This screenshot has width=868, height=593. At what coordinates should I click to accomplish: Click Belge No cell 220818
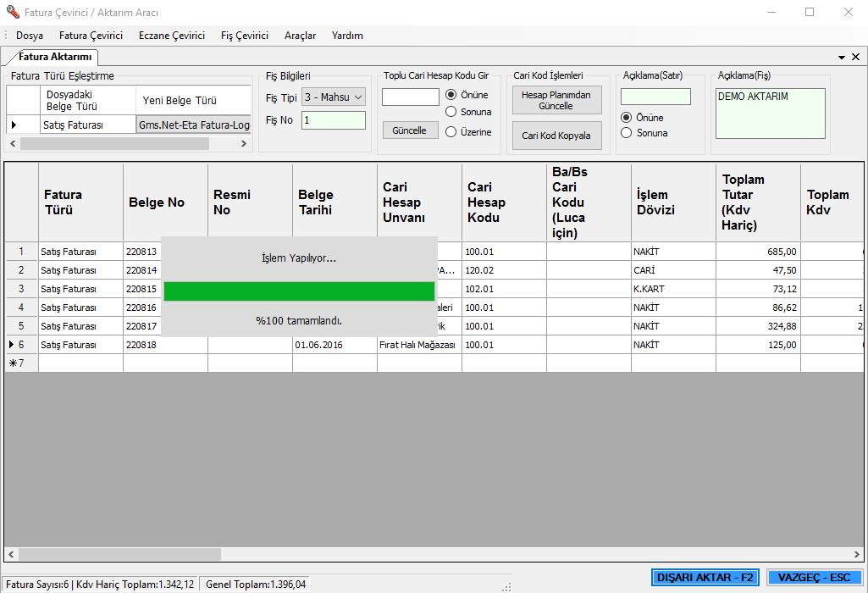point(165,345)
